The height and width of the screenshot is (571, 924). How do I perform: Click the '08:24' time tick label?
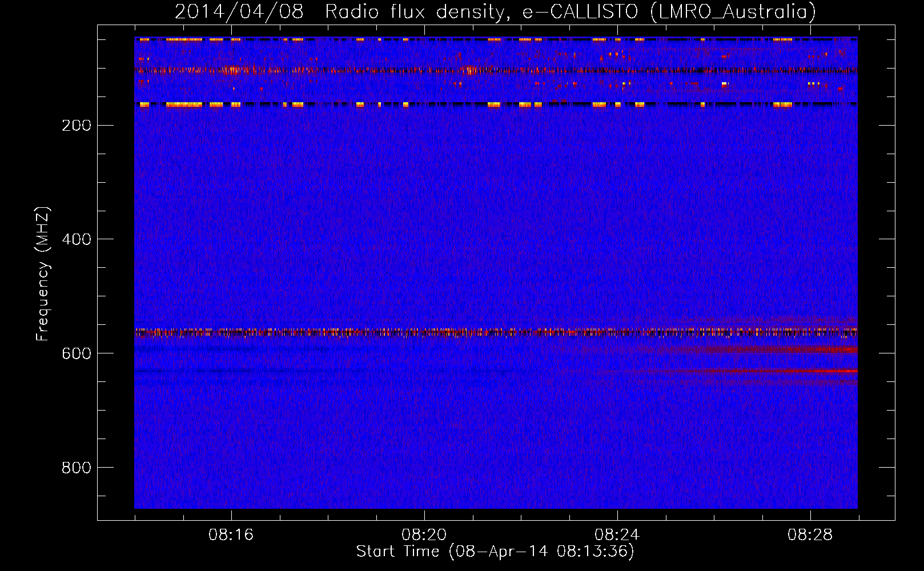617,535
